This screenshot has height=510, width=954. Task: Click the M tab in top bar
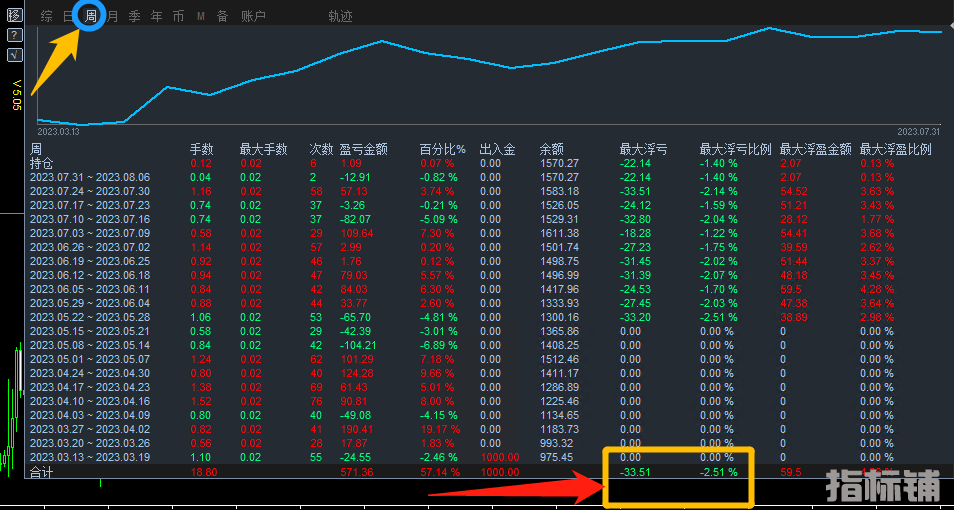[200, 16]
